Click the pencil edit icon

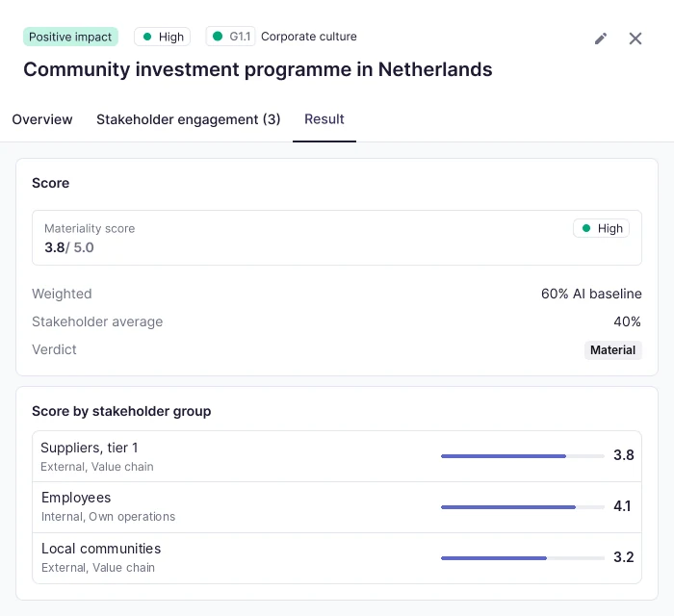601,38
